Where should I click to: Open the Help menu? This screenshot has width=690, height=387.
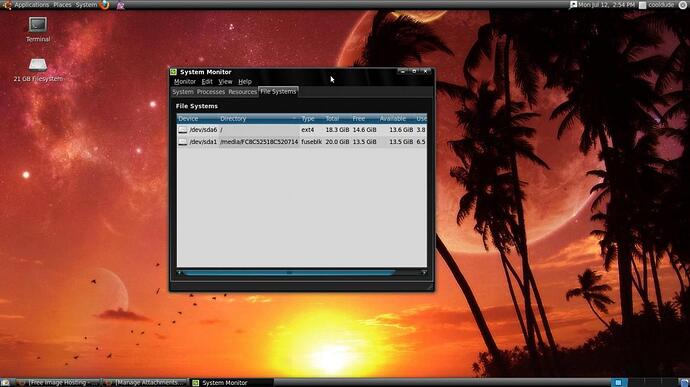point(245,81)
